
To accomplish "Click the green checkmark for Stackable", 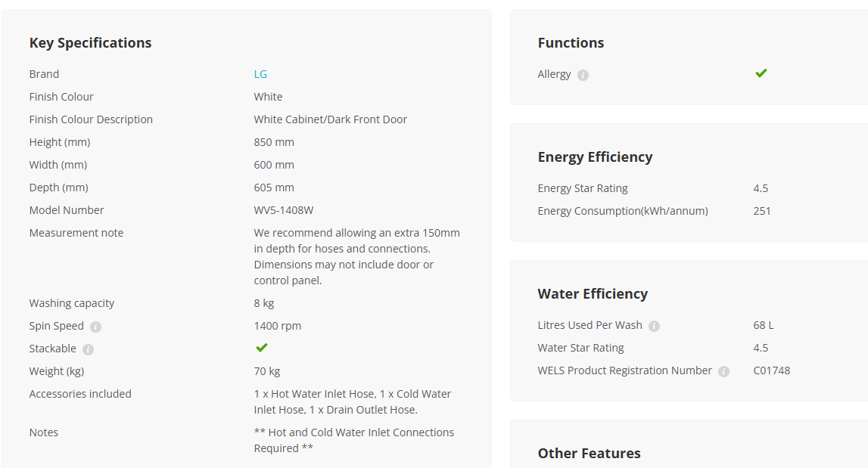I will click(262, 347).
